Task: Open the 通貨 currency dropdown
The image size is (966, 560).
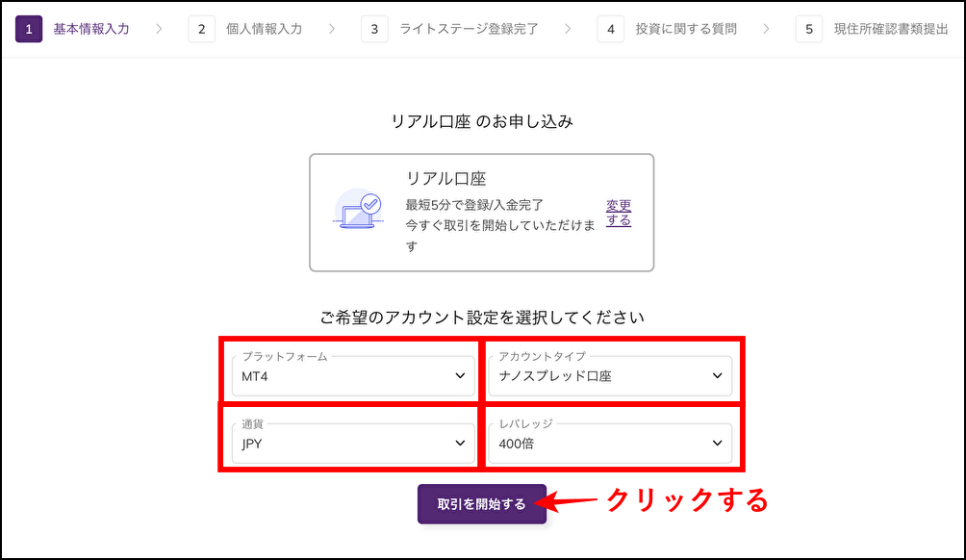Action: click(x=352, y=442)
